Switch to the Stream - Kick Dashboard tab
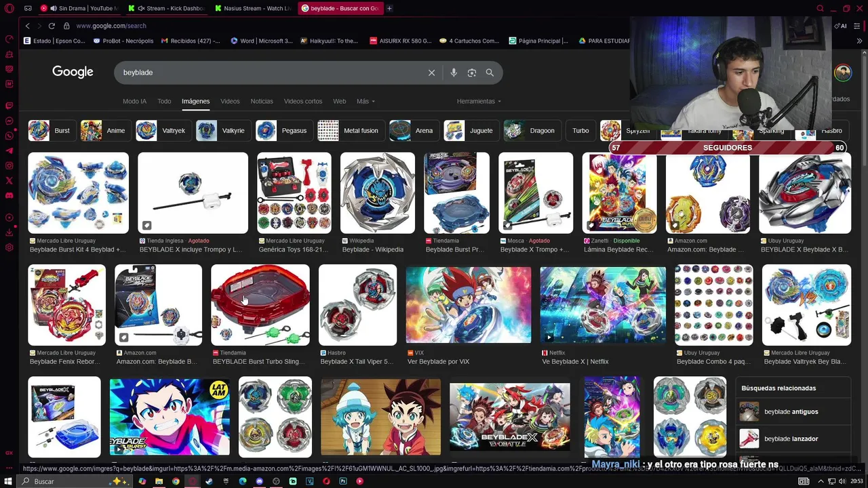 168,8
